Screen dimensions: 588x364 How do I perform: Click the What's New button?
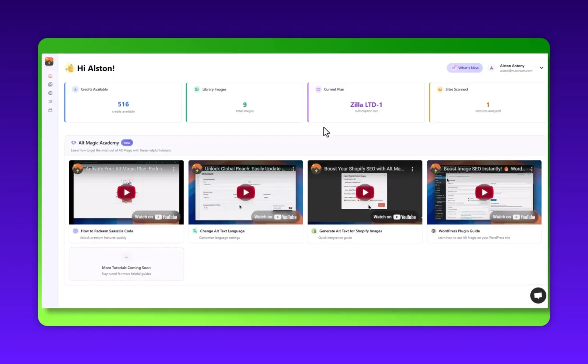coord(464,68)
